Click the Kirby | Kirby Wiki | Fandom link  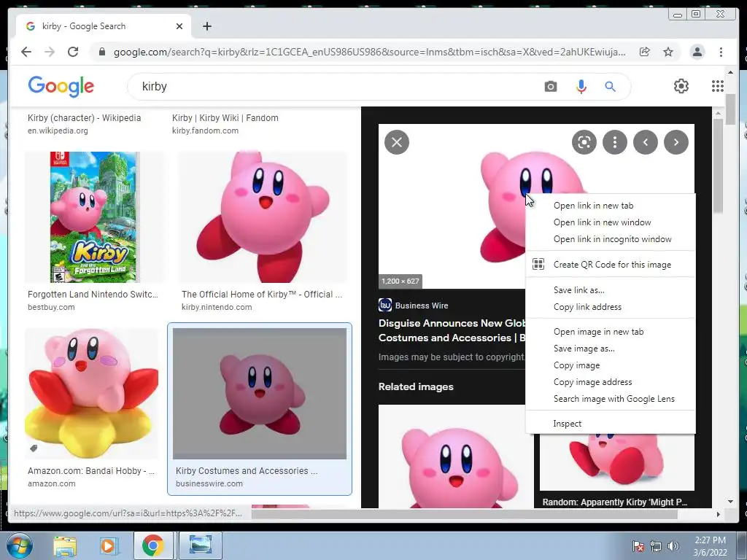pos(225,117)
